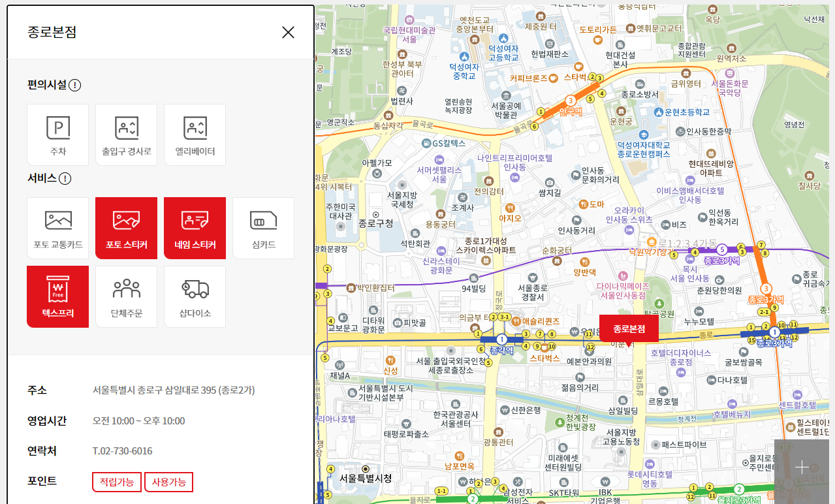Select the 샵다이소 delivery truck icon
Viewport: 835px width, 504px height.
pos(195,296)
